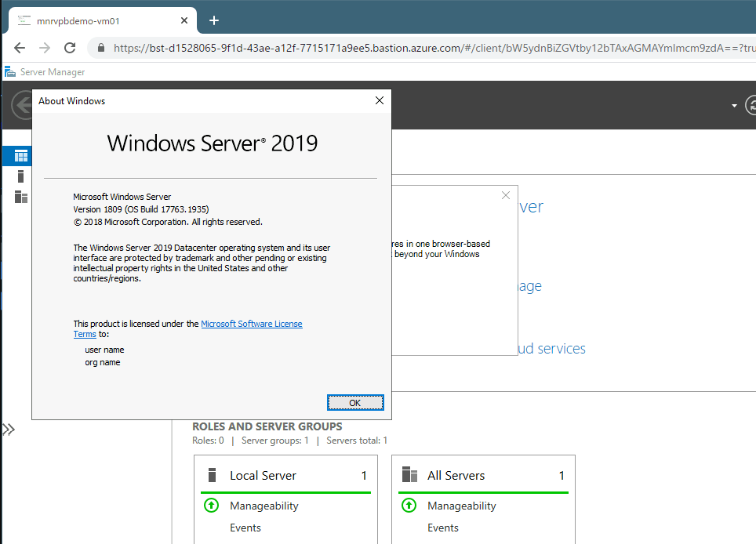Open the Dashboard icon in sidebar
This screenshot has height=544, width=756.
coord(21,156)
